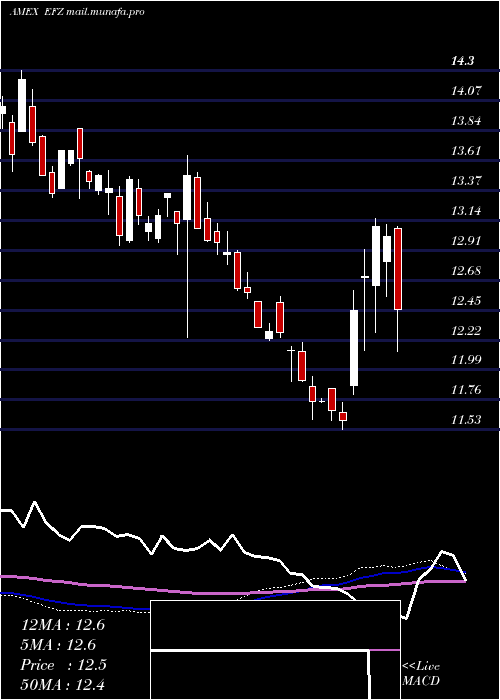Click the 50MA : 12.4 legend entry
This screenshot has width=500, height=700.
63,684
